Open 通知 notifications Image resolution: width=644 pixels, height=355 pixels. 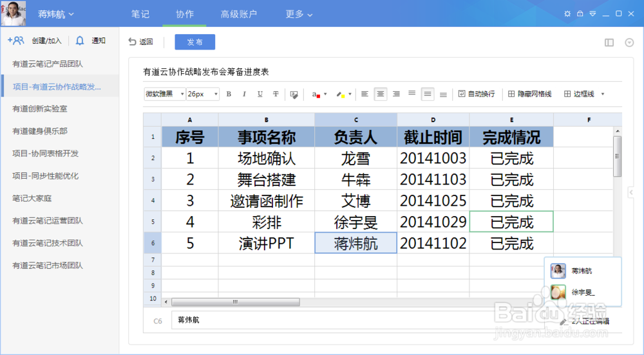point(98,41)
